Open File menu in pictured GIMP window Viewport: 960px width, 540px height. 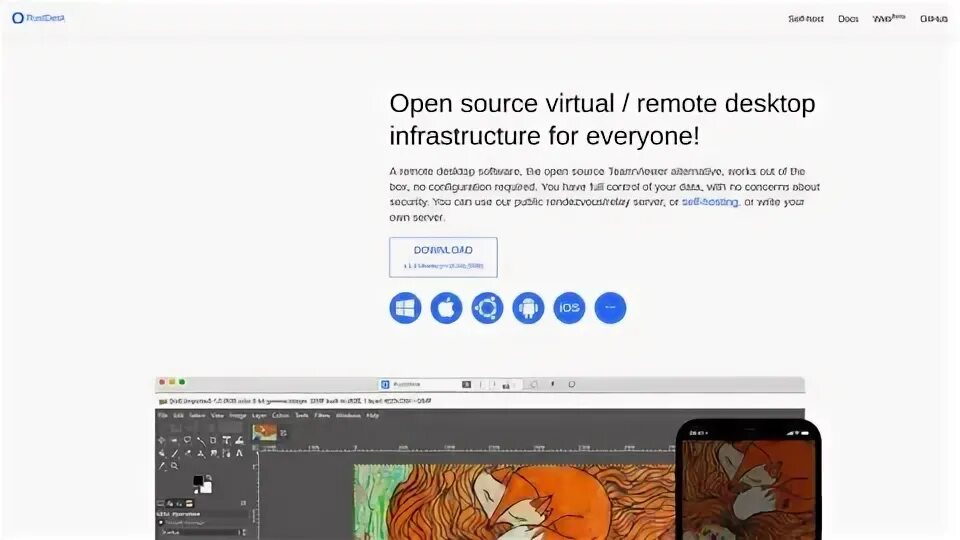(163, 415)
